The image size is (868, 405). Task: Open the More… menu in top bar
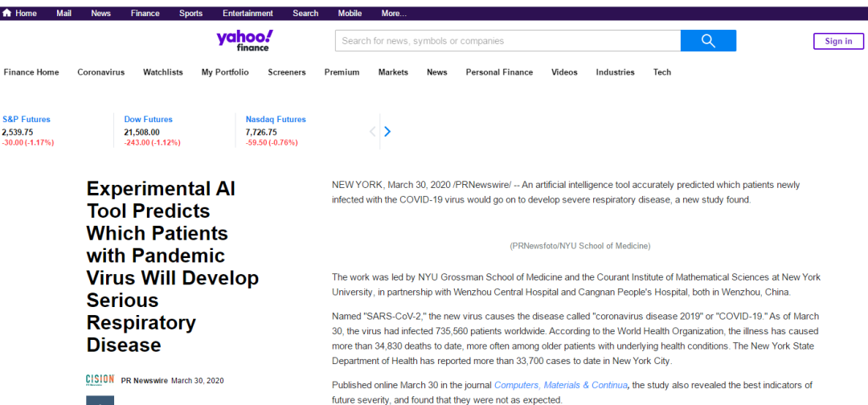(x=394, y=14)
